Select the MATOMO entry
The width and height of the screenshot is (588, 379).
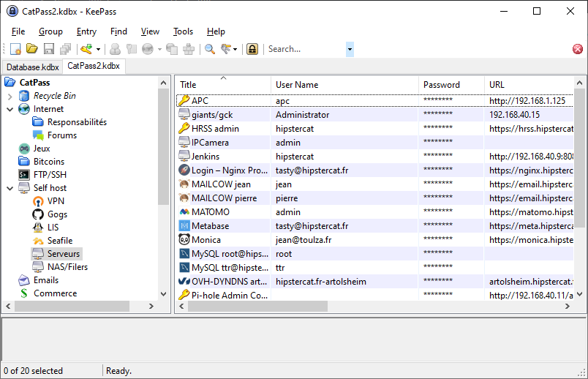point(374,211)
